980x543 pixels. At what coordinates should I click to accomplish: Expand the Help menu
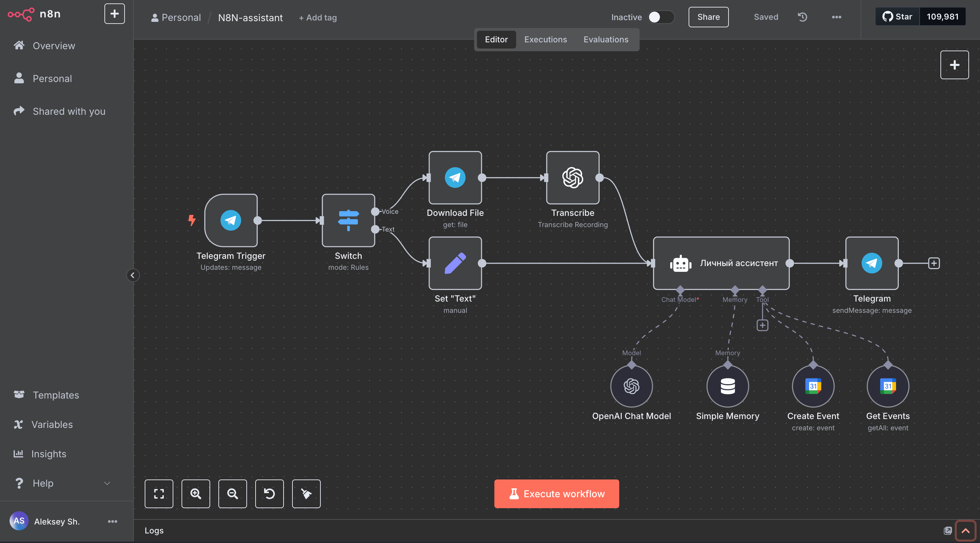coord(63,483)
